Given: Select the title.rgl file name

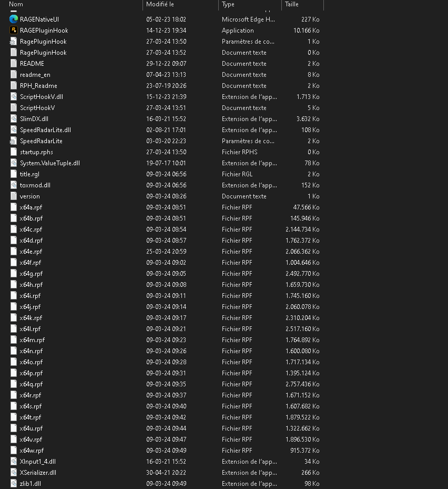Looking at the screenshot, I should [29, 174].
